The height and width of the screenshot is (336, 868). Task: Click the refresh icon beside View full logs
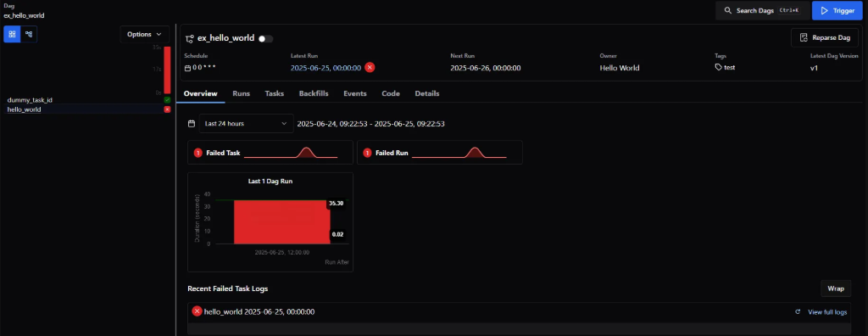[798, 312]
